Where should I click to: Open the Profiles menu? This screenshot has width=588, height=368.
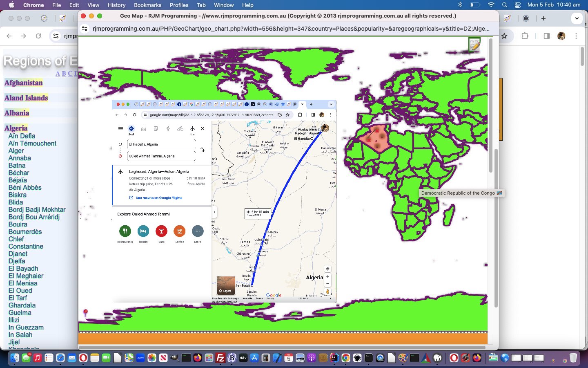pyautogui.click(x=179, y=5)
